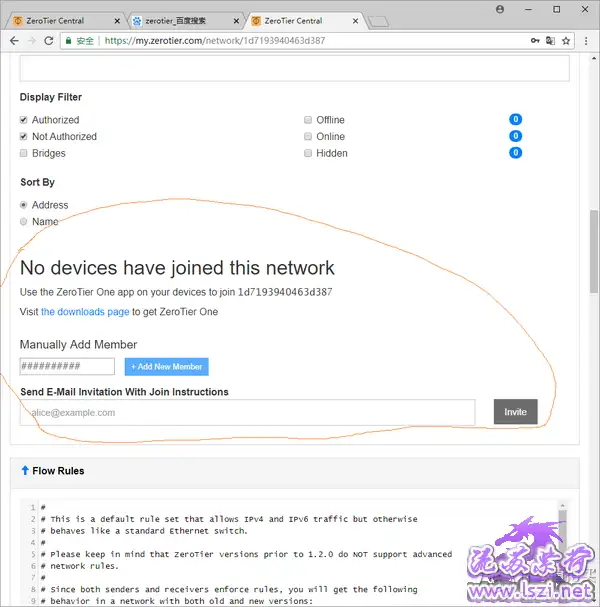Viewport: 600px width, 607px height.
Task: Click the Hidden count badge
Action: click(515, 153)
